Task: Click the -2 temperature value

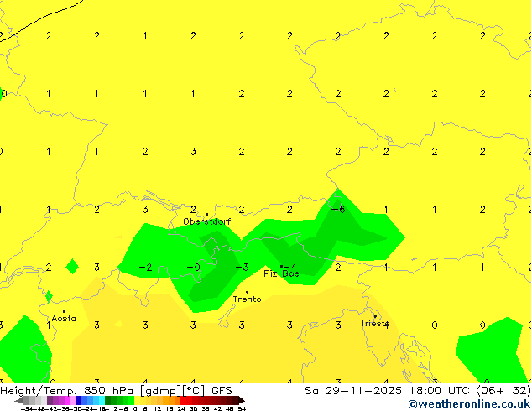Action: click(x=145, y=268)
